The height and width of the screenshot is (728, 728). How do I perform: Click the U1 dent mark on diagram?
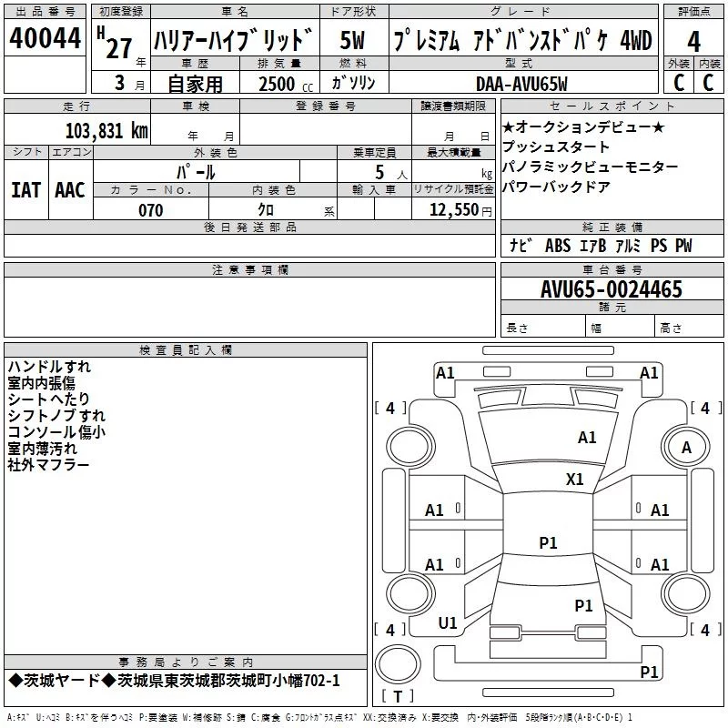(448, 623)
